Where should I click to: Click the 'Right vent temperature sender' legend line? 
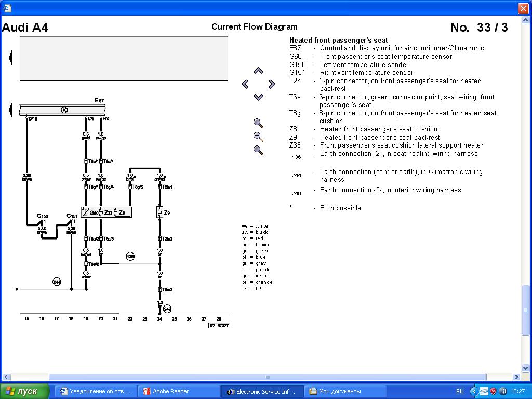coord(366,73)
